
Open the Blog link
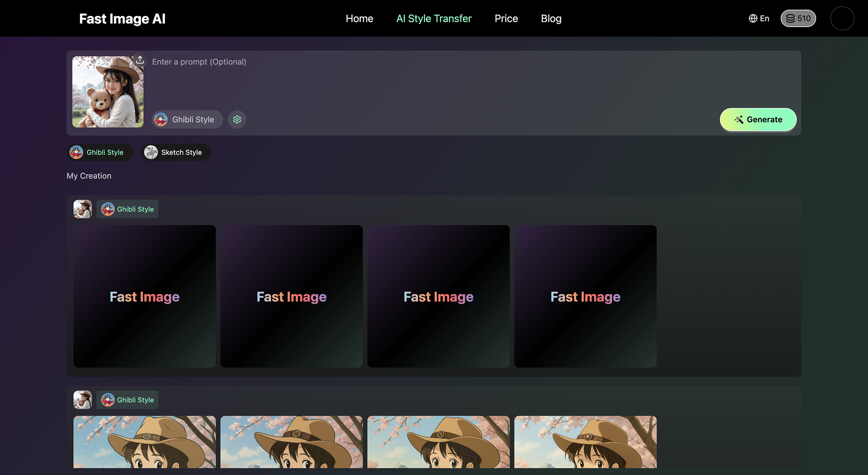tap(551, 19)
